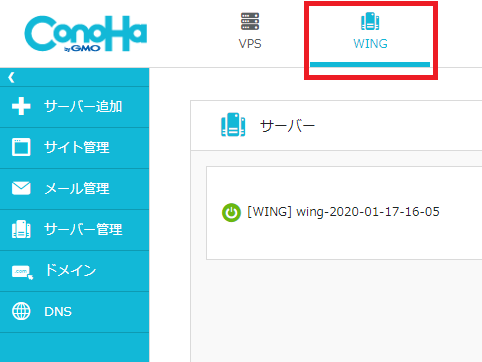Screen dimensions: 482x362
Task: Open サーバー追加 in the sidebar
Action: click(x=74, y=107)
